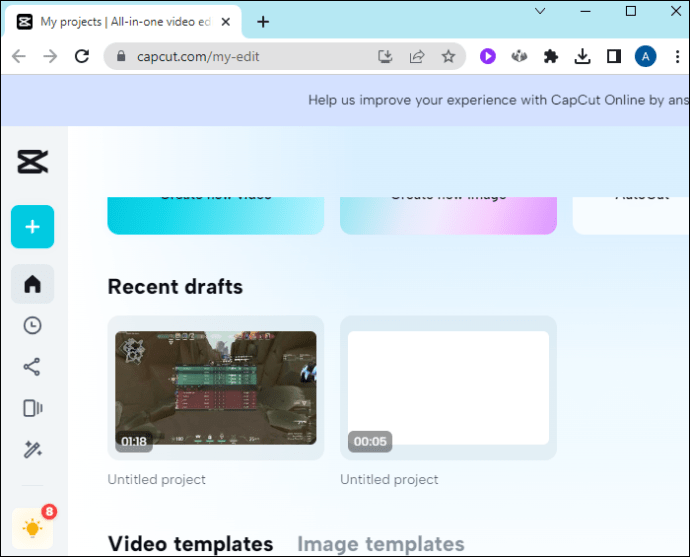Image resolution: width=690 pixels, height=557 pixels.
Task: Click the red 8 notification badge
Action: pyautogui.click(x=49, y=512)
